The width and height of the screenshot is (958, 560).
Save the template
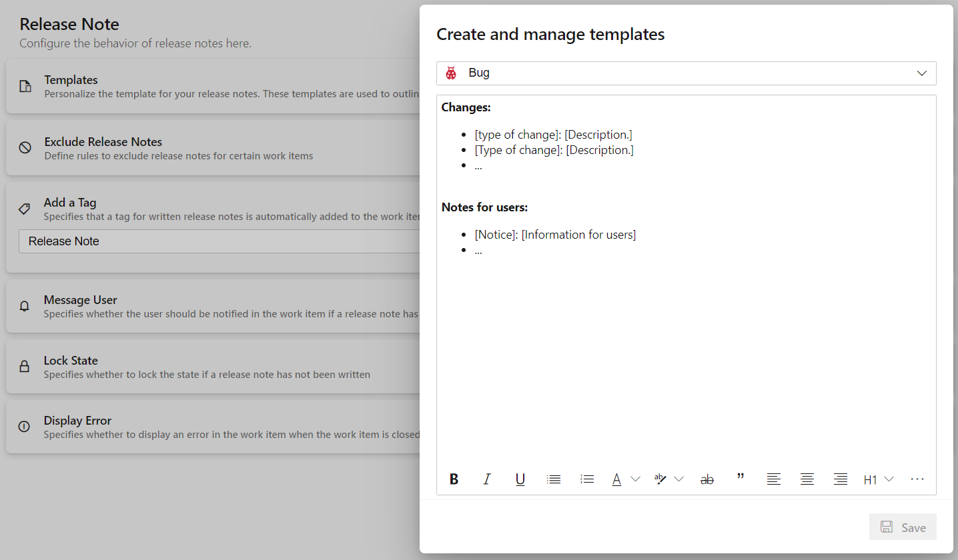pos(903,527)
